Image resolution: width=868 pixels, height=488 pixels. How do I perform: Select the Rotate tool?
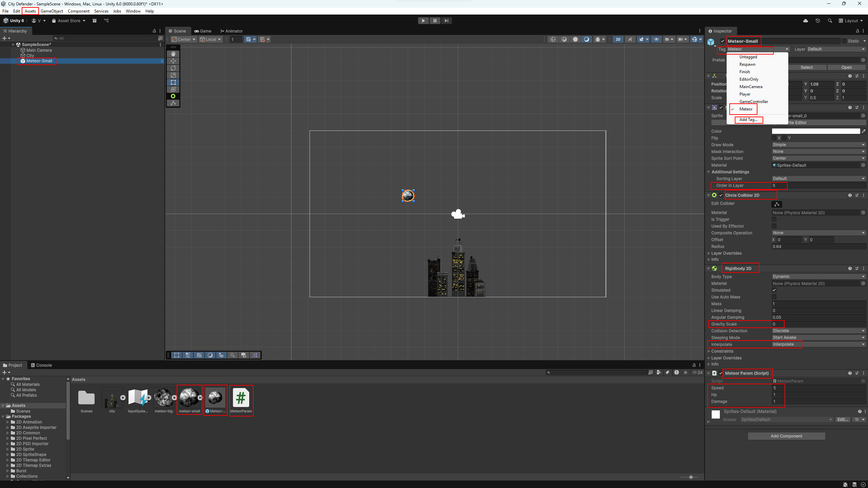click(173, 68)
